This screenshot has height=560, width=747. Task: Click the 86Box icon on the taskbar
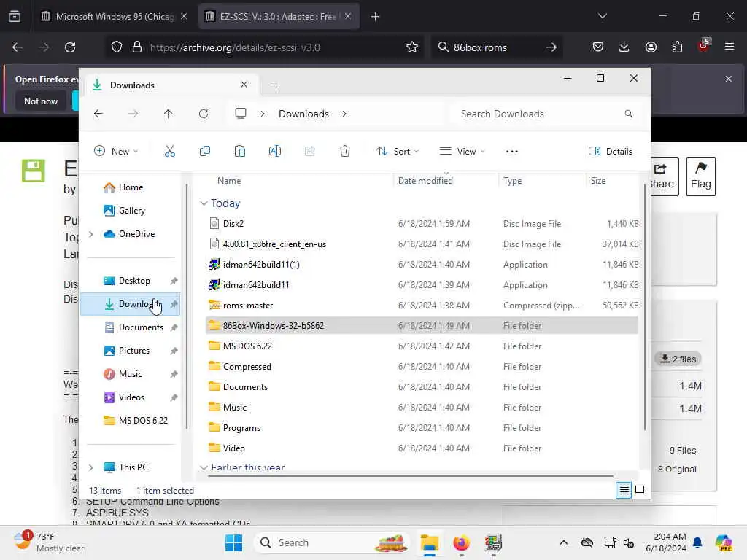493,542
